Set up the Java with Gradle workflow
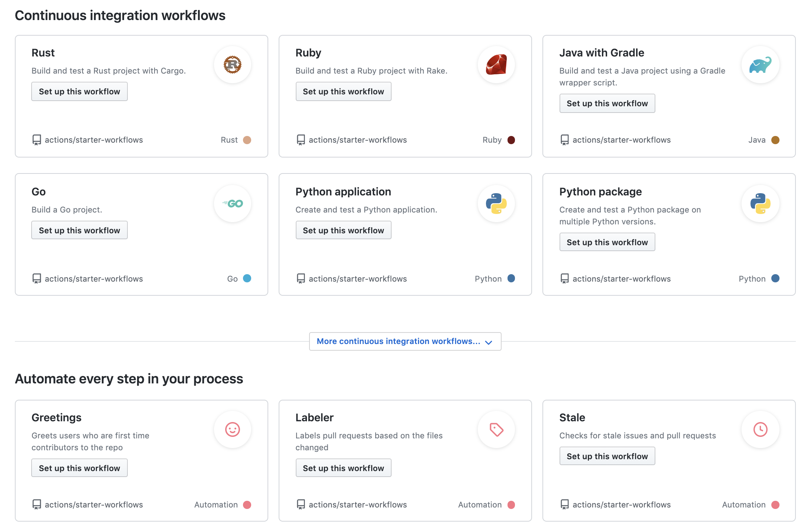This screenshot has width=804, height=532. [607, 103]
